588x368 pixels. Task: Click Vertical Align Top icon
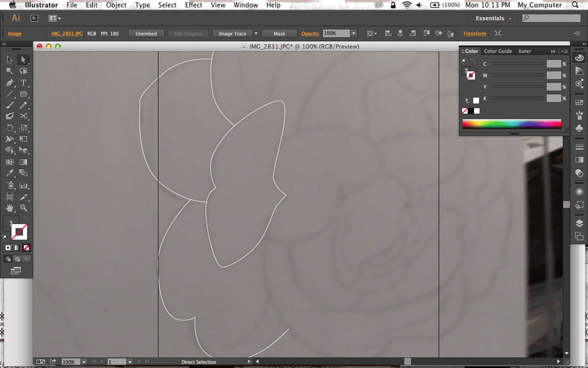[426, 34]
